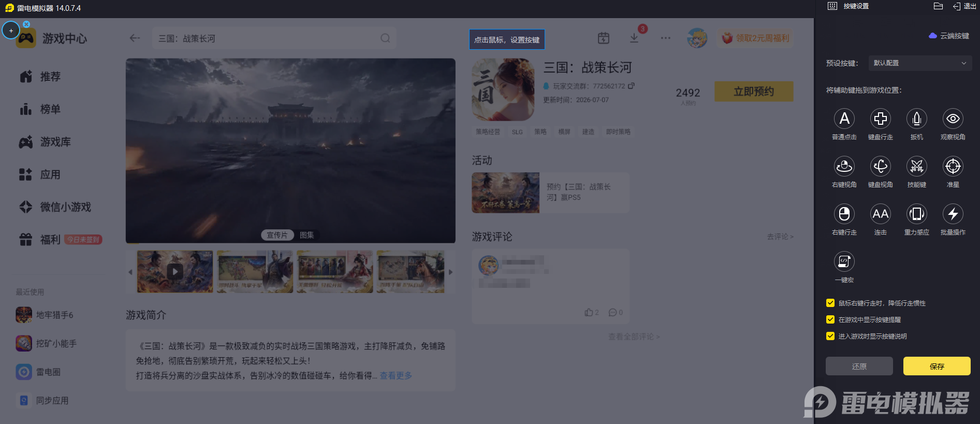Open downloads with badge 3
Image resolution: width=980 pixels, height=424 pixels.
coord(634,38)
